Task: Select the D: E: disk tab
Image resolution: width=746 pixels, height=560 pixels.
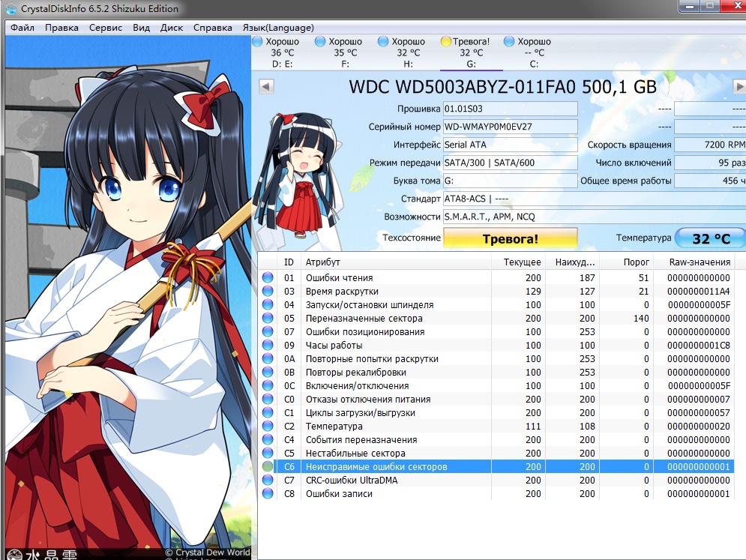Action: [283, 52]
